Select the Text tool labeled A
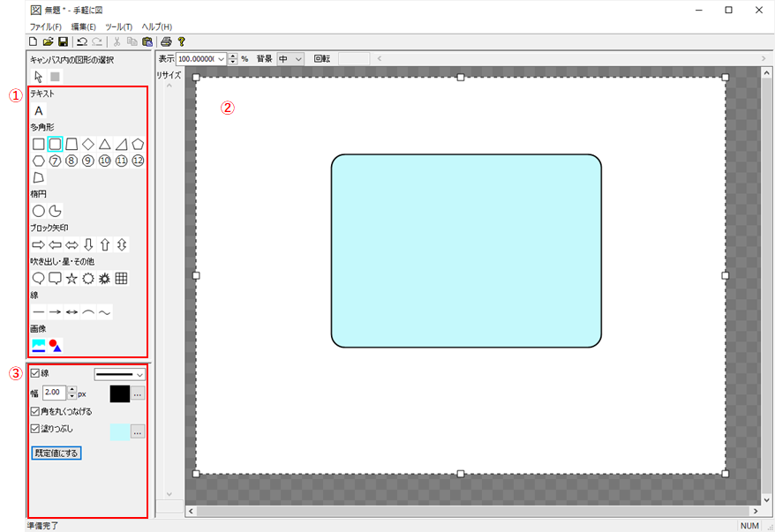 point(39,110)
